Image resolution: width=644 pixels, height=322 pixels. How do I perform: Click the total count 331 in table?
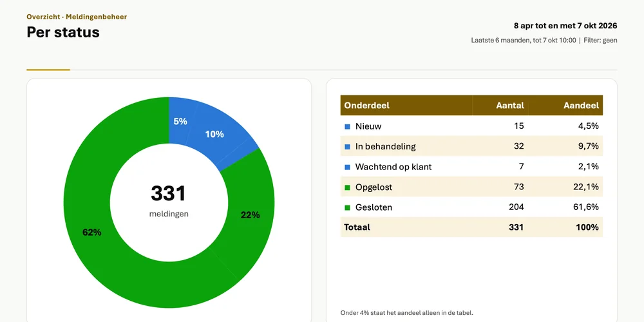point(516,227)
